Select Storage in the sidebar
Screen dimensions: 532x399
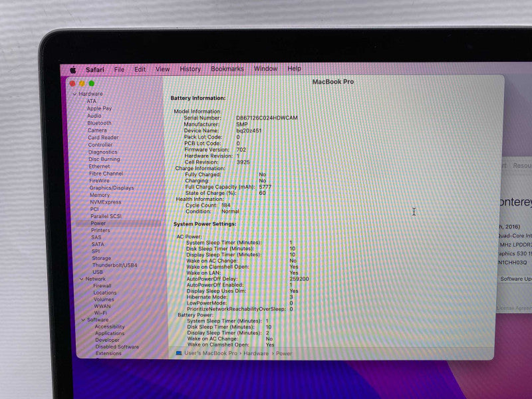102,258
